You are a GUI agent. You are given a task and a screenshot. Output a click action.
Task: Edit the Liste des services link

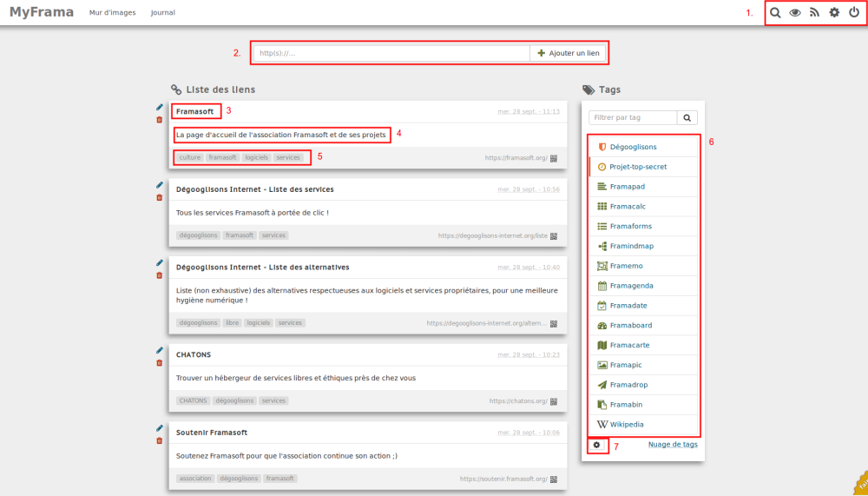160,185
